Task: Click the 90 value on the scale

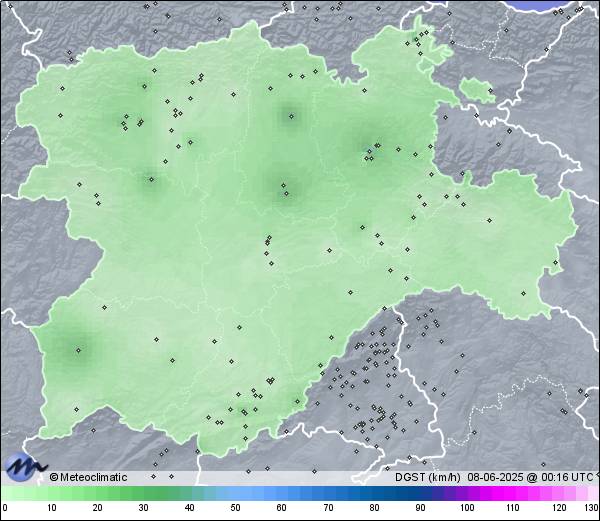Action: pyautogui.click(x=421, y=508)
